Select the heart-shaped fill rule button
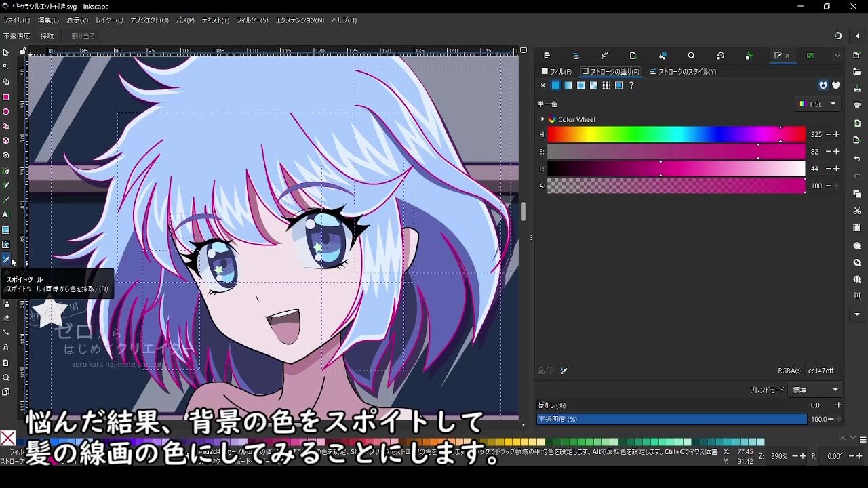 pyautogui.click(x=835, y=85)
